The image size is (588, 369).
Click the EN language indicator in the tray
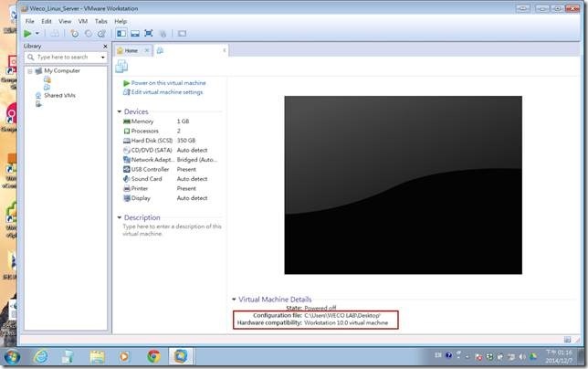pos(438,354)
